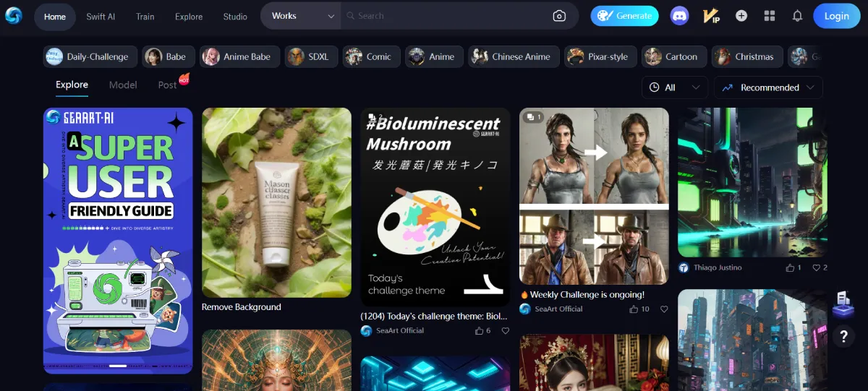Screen dimensions: 868x391
Task: Like the Weekly Challenge post thumbs-up
Action: coord(634,309)
